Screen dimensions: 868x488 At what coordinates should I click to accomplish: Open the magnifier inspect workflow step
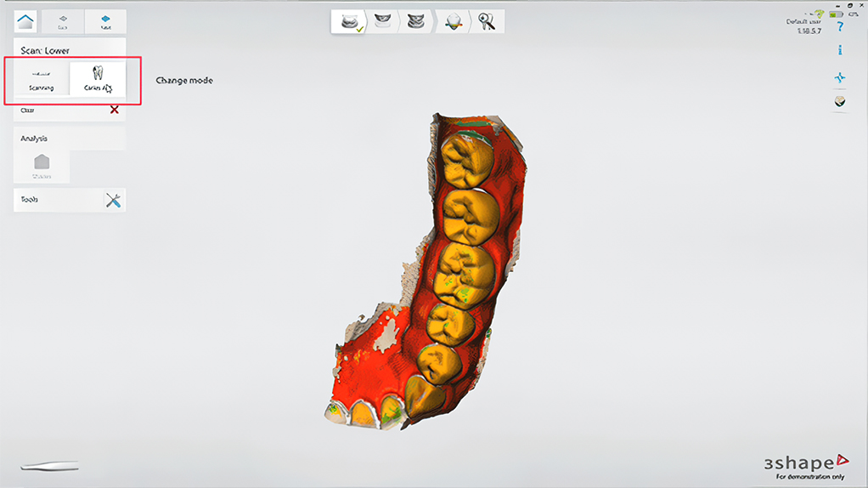point(488,22)
